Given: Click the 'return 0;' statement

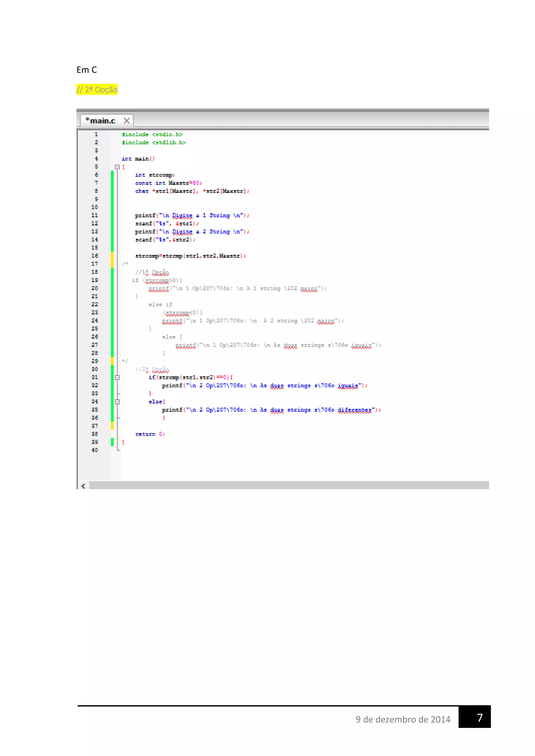Looking at the screenshot, I should [150, 434].
